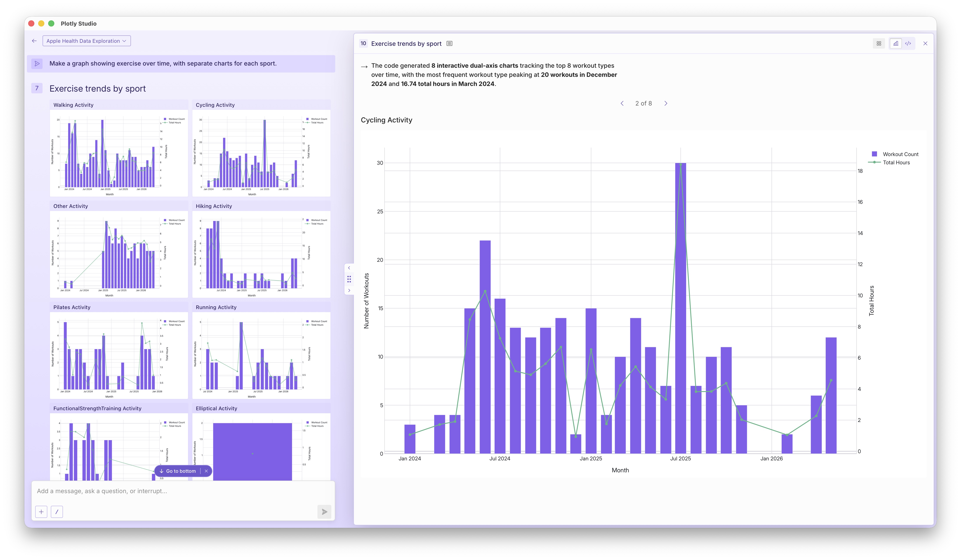Toggle Workout Count legend in Walking thumbnail
The image size is (961, 560).
(x=174, y=119)
